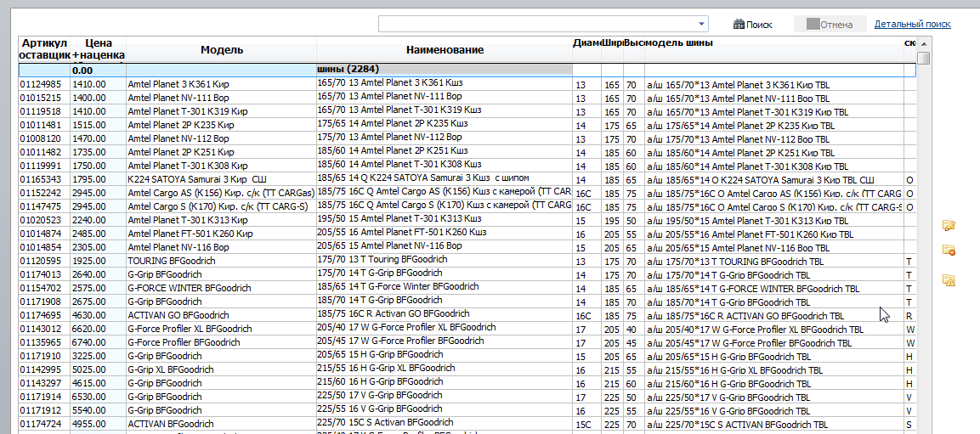This screenshot has height=434, width=980.
Task: Click model cell Amtel Planet 3 K361 Кир
Action: 222,84
